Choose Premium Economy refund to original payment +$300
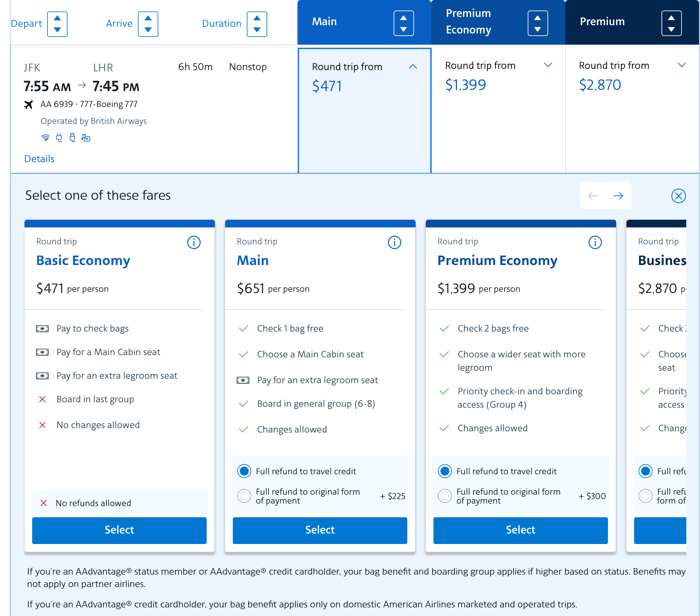This screenshot has width=700, height=616. (445, 496)
